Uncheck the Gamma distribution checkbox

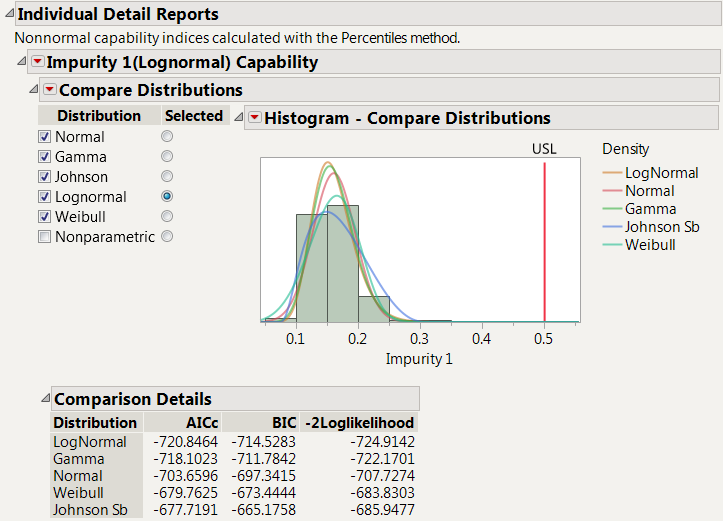point(44,156)
